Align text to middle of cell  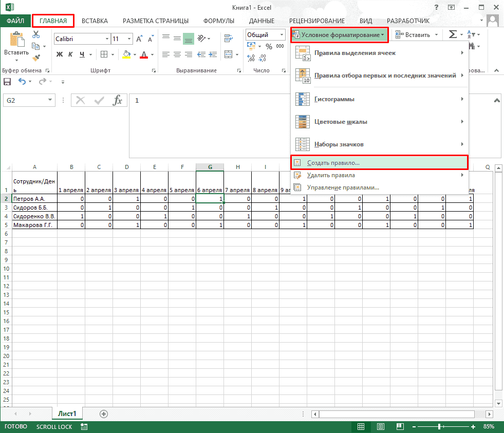[177, 39]
